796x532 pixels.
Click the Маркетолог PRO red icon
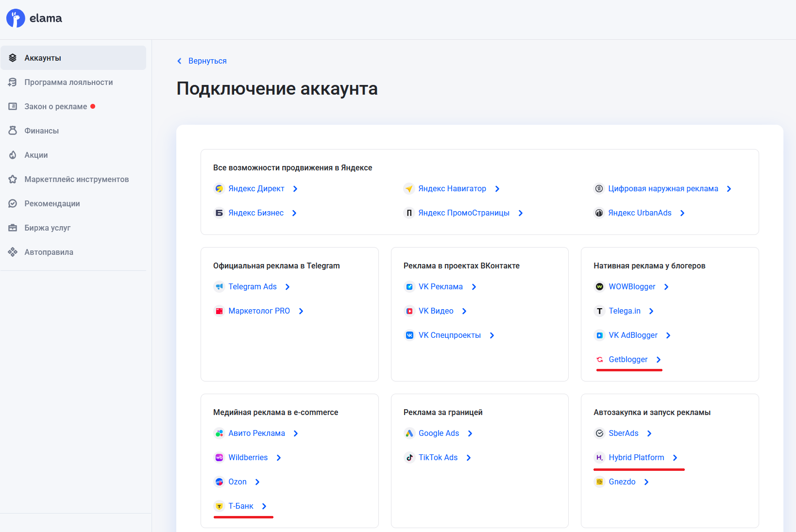click(x=220, y=311)
